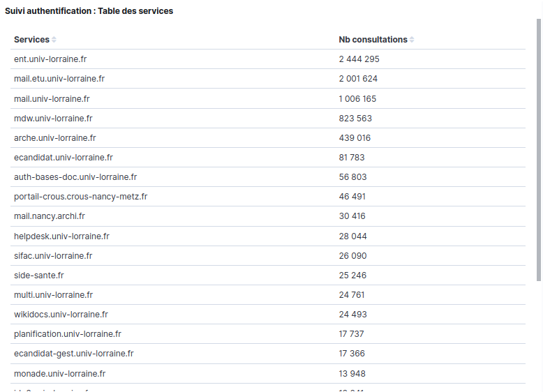543x392 pixels.
Task: Click the ecandidat.univ-lorraine.fr row
Action: click(x=64, y=158)
